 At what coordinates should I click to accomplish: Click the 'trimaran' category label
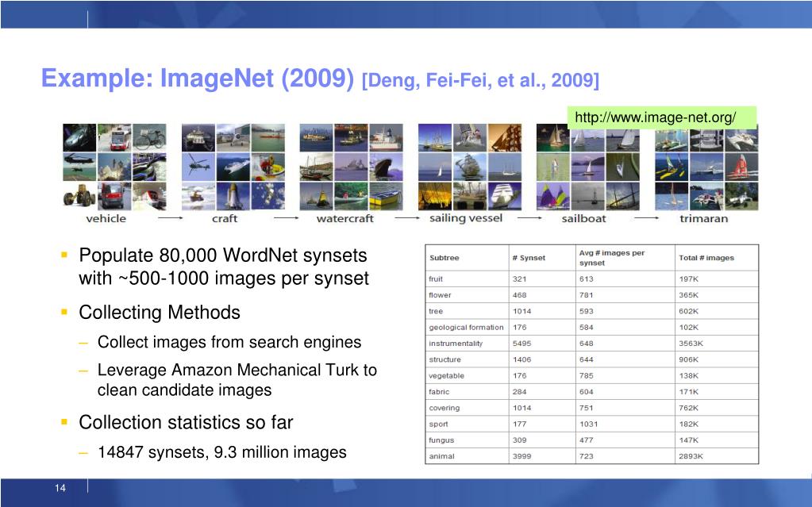pos(704,218)
